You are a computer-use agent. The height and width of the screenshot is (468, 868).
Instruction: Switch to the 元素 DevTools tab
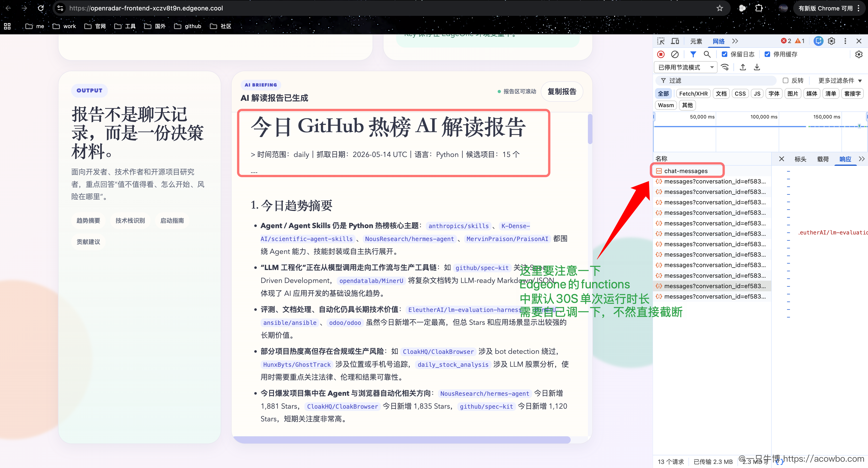coord(696,41)
